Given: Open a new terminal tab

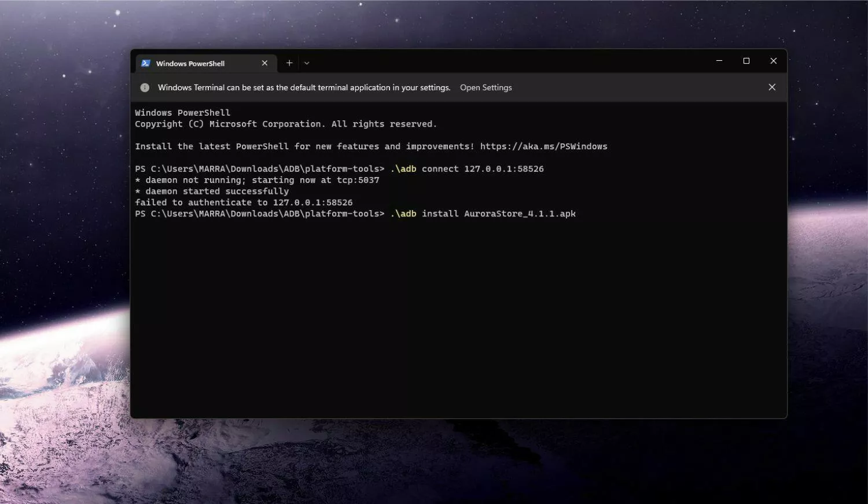Looking at the screenshot, I should point(289,63).
